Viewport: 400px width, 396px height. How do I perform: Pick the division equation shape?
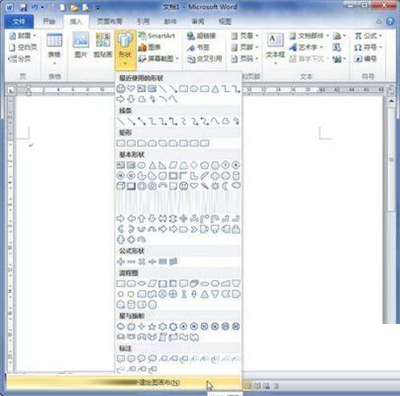152,262
